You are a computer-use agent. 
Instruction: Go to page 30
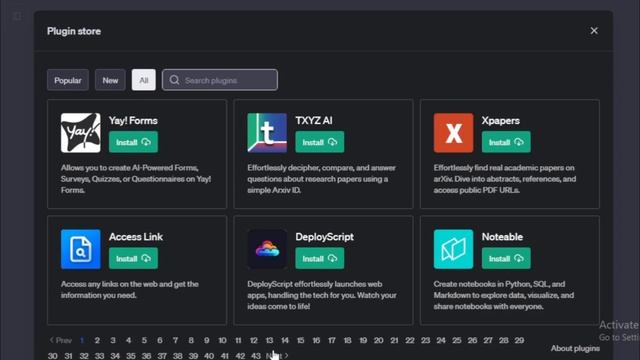pyautogui.click(x=53, y=356)
